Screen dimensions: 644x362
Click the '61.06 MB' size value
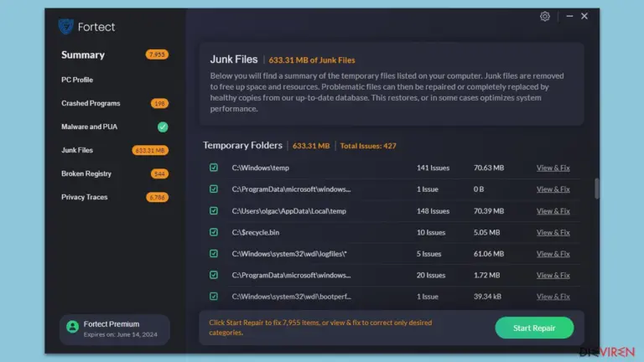(x=489, y=254)
